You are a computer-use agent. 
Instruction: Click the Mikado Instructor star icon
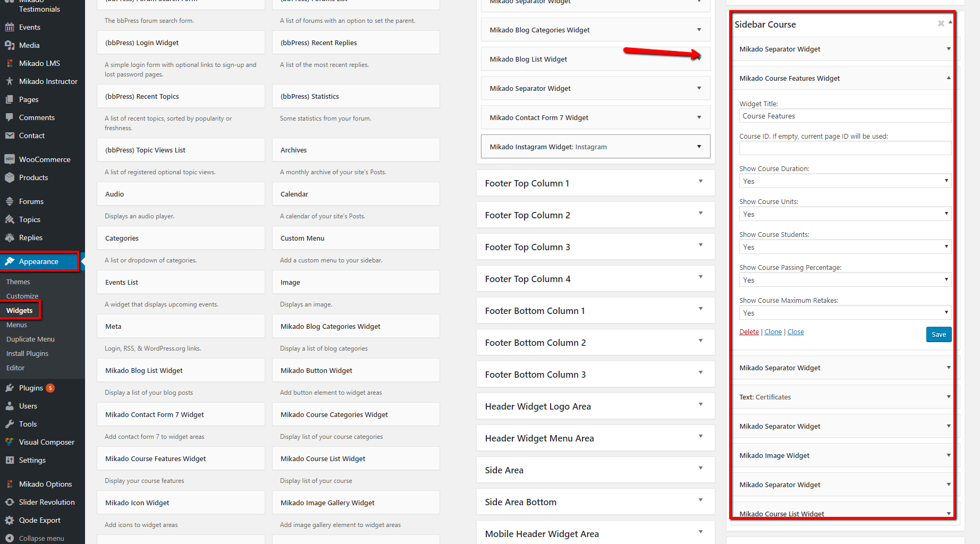[x=10, y=81]
